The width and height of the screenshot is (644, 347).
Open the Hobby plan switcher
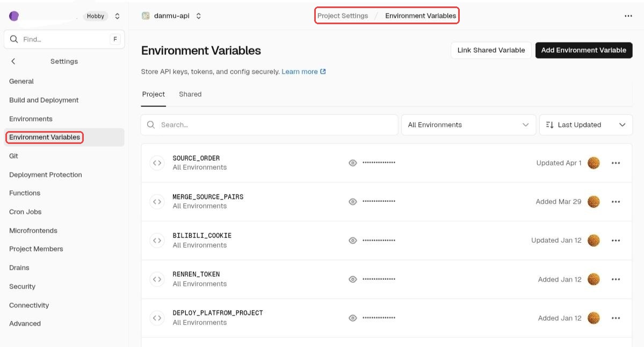tap(101, 16)
